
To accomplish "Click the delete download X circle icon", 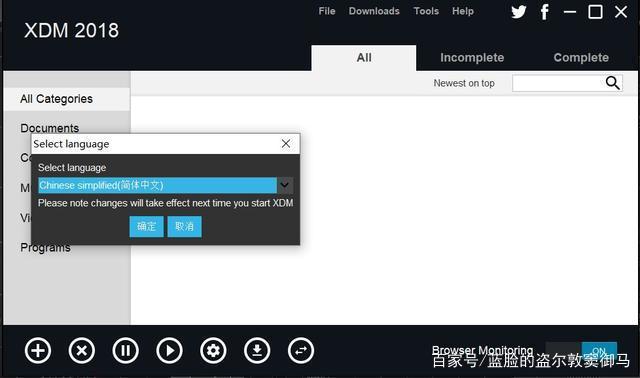I will (82, 350).
